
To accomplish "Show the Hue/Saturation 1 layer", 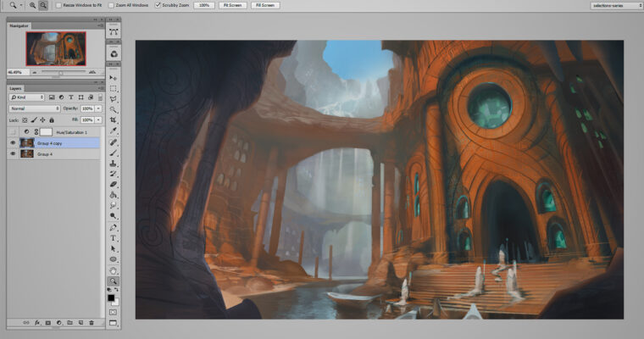I will click(x=12, y=132).
